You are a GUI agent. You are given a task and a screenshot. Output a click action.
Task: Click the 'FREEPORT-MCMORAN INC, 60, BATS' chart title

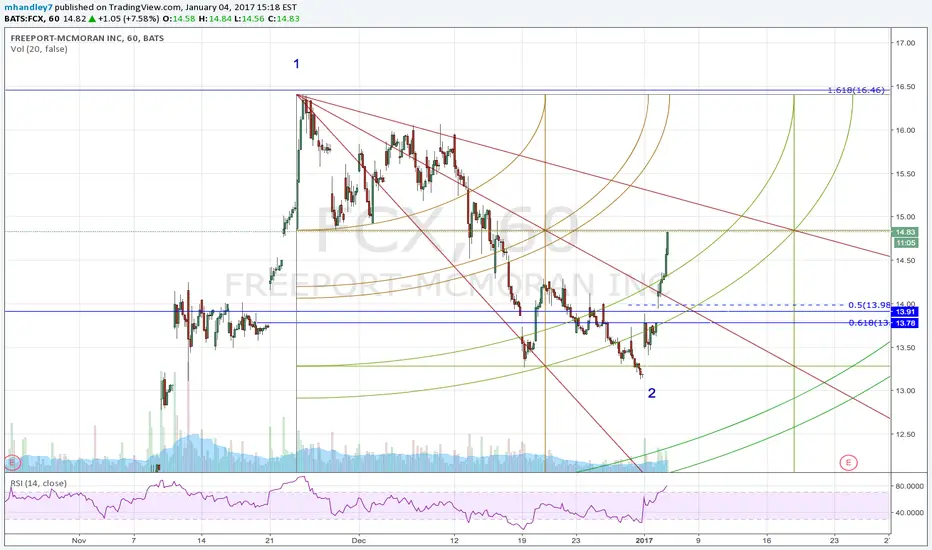[x=87, y=38]
